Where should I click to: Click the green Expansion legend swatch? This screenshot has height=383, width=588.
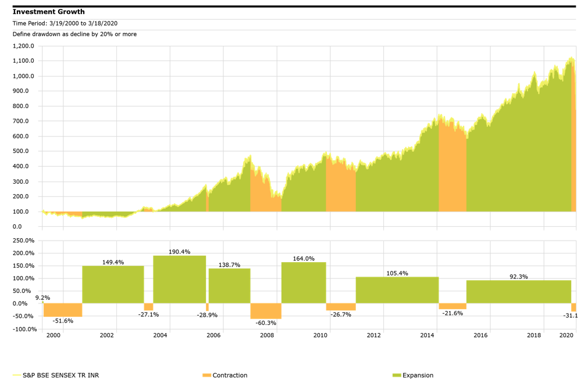pyautogui.click(x=397, y=375)
